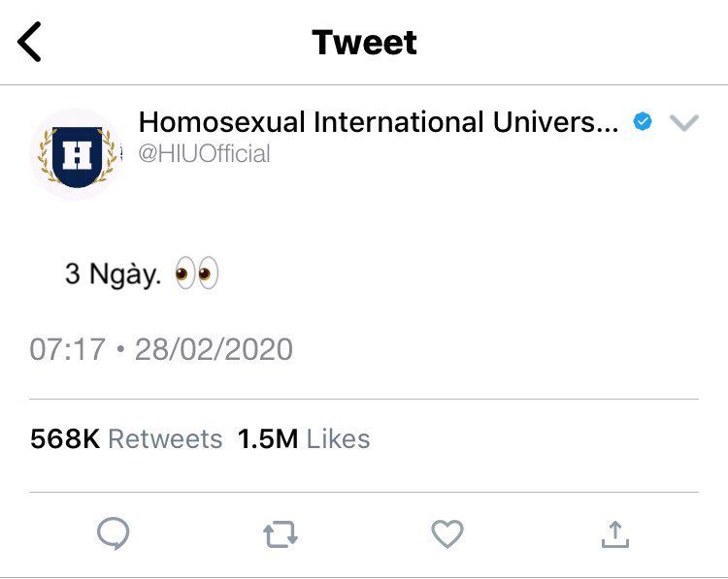Click the word Retweets label
Image resolution: width=728 pixels, height=579 pixels.
165,439
